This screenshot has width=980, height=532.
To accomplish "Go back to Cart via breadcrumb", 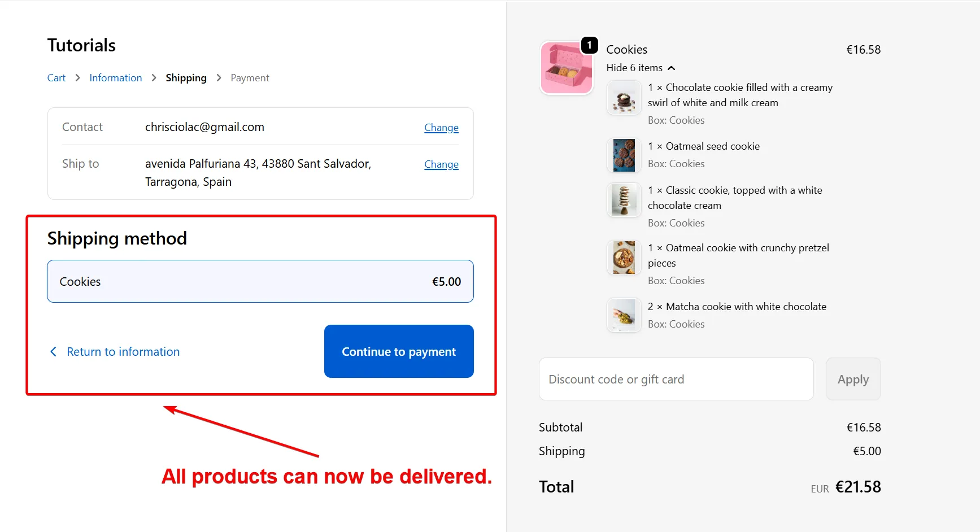I will (x=56, y=77).
